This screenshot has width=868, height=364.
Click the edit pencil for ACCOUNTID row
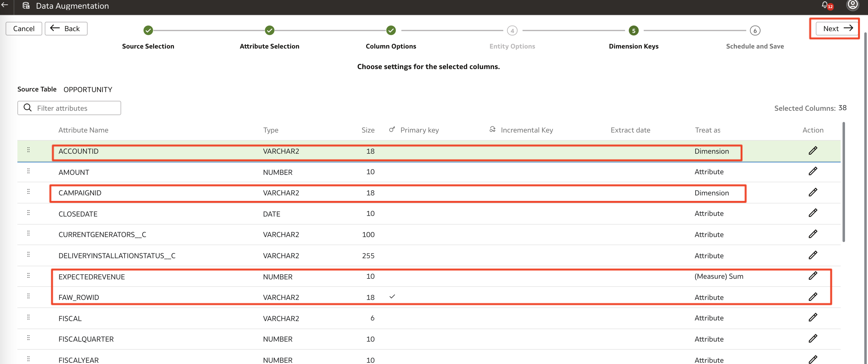click(813, 151)
